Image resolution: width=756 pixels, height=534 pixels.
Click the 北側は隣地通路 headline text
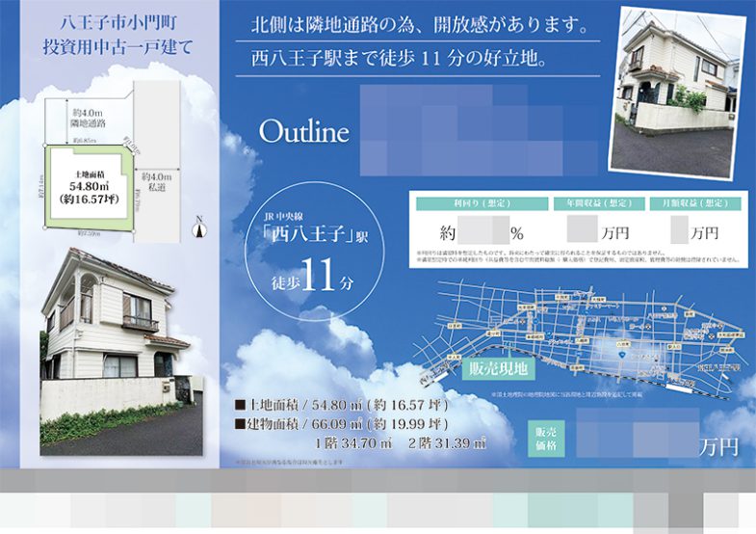418,24
